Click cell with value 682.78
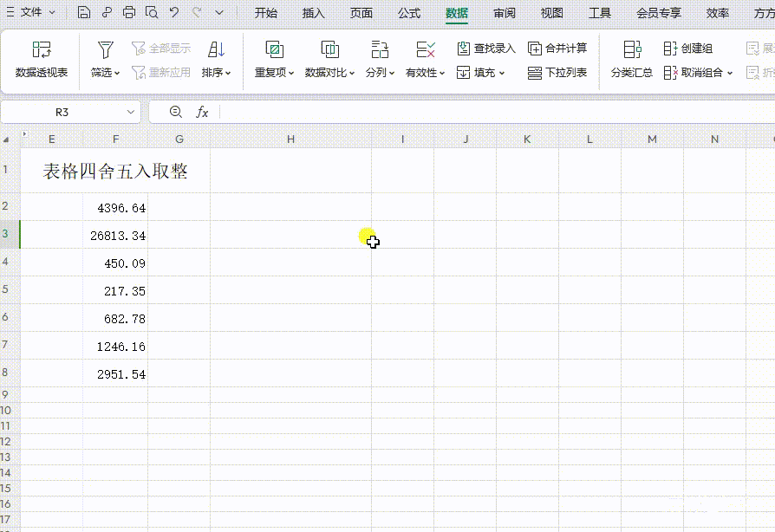 pyautogui.click(x=115, y=318)
